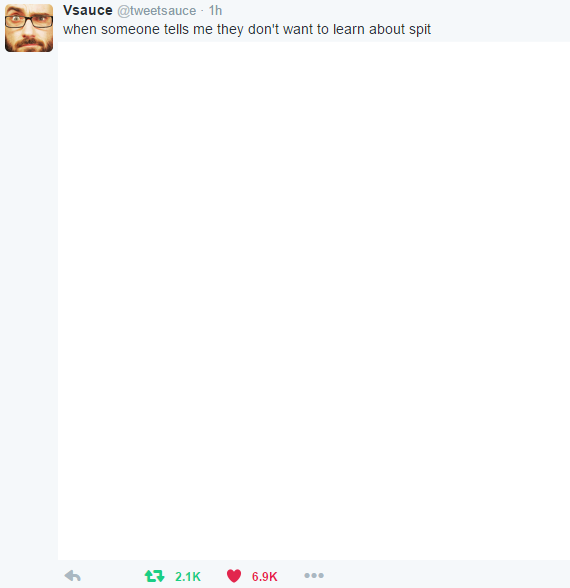Viewport: 570px width, 588px height.
Task: Click the word "spit" in tweet
Action: tap(420, 30)
